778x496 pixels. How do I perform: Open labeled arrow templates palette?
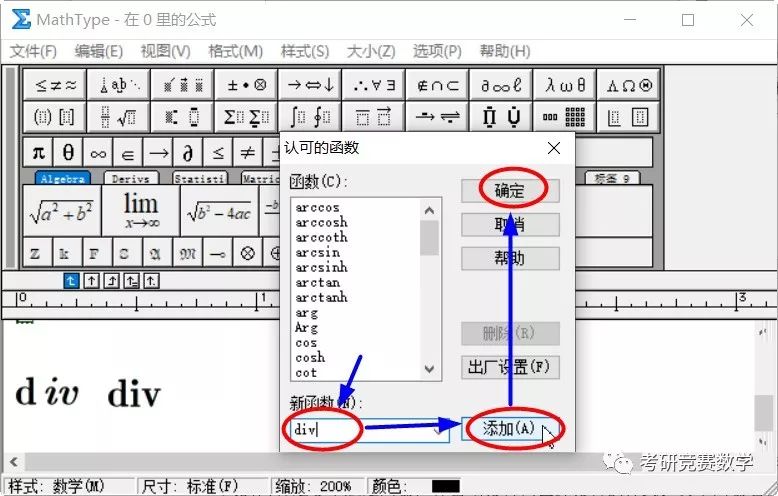(437, 117)
